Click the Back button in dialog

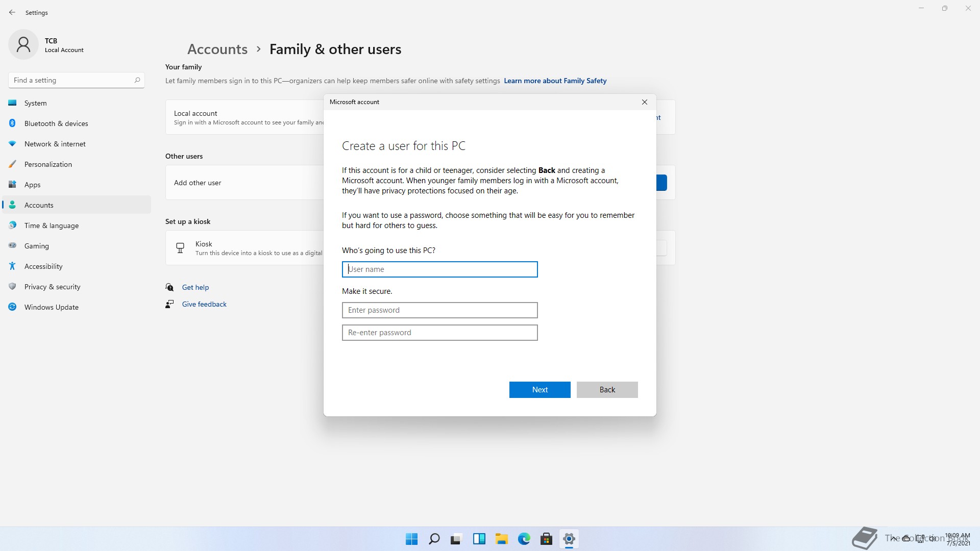point(607,390)
